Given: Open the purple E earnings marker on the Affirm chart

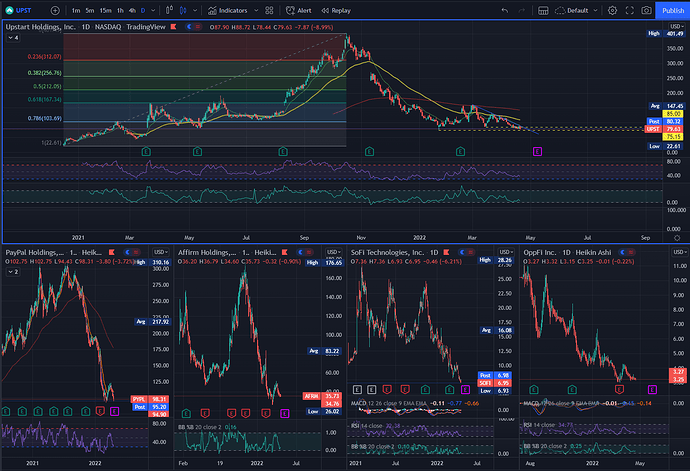Looking at the screenshot, I should tap(285, 413).
